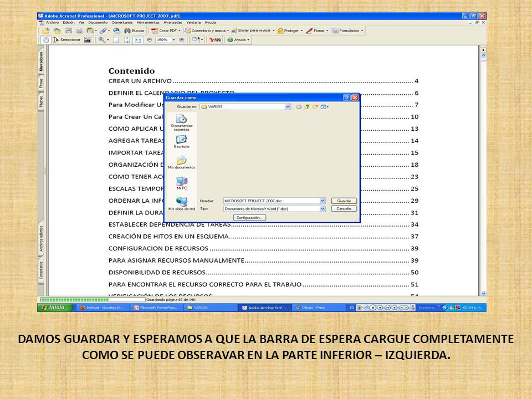Open the Views menu dropdown in dialog

click(325, 107)
